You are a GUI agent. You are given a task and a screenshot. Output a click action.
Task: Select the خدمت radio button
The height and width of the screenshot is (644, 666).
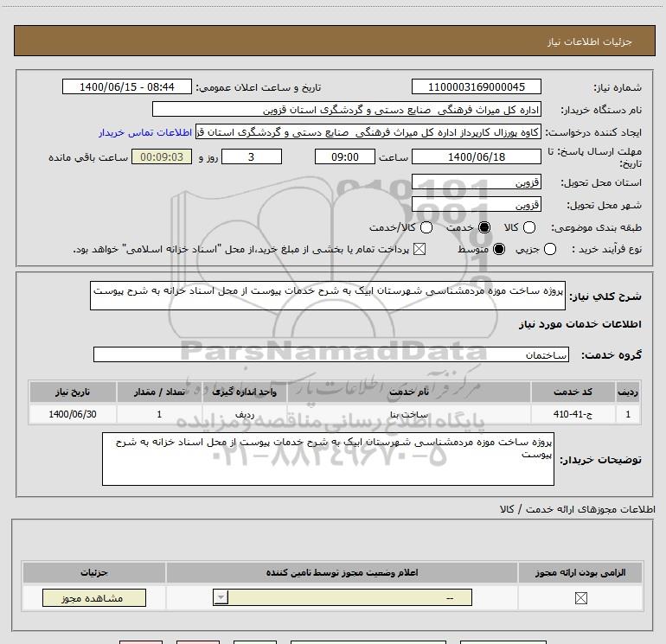coord(483,227)
